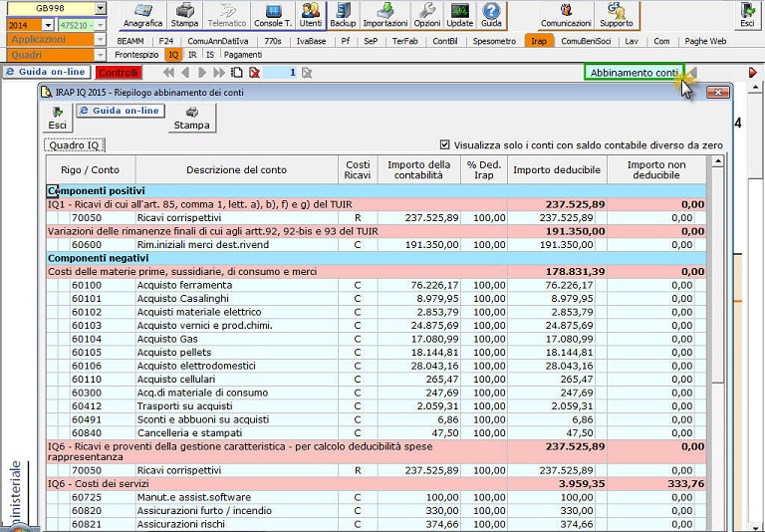
Task: Select the Irap application tab
Action: (x=539, y=41)
